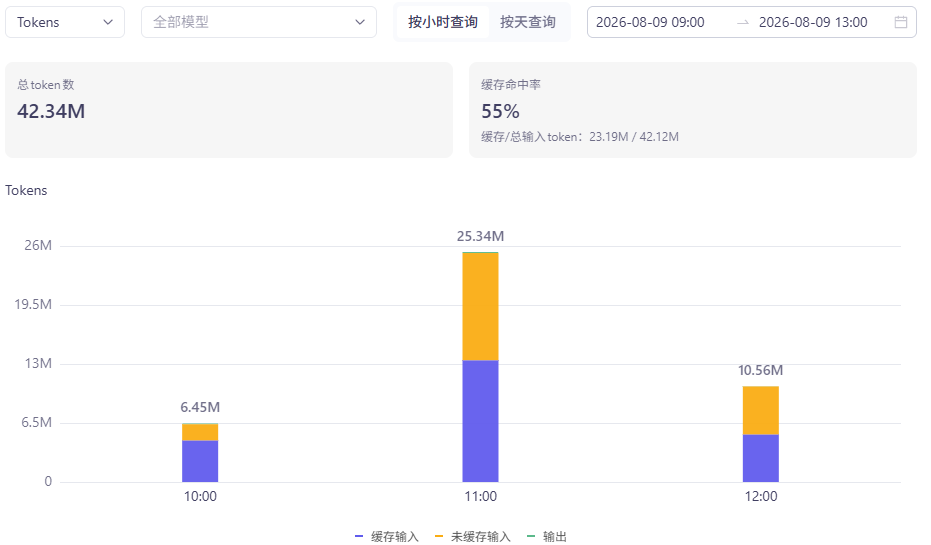
Task: Click the 42.34M total token value
Action: pyautogui.click(x=51, y=111)
